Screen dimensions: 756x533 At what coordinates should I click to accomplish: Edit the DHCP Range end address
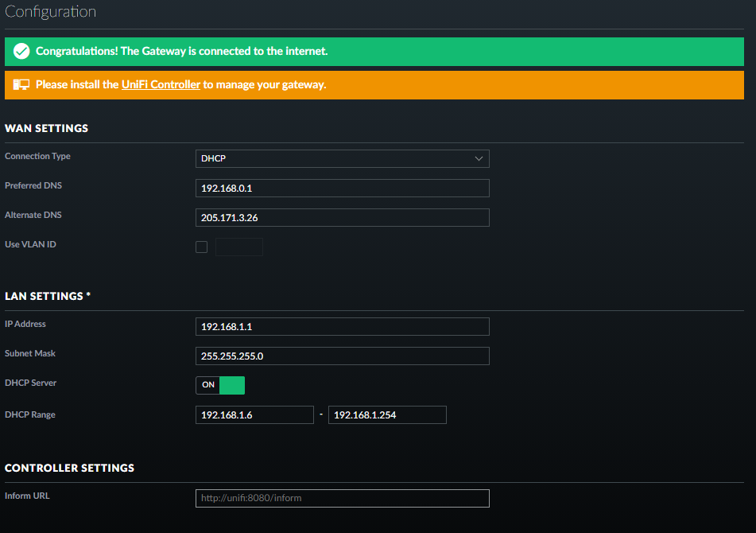click(x=386, y=414)
